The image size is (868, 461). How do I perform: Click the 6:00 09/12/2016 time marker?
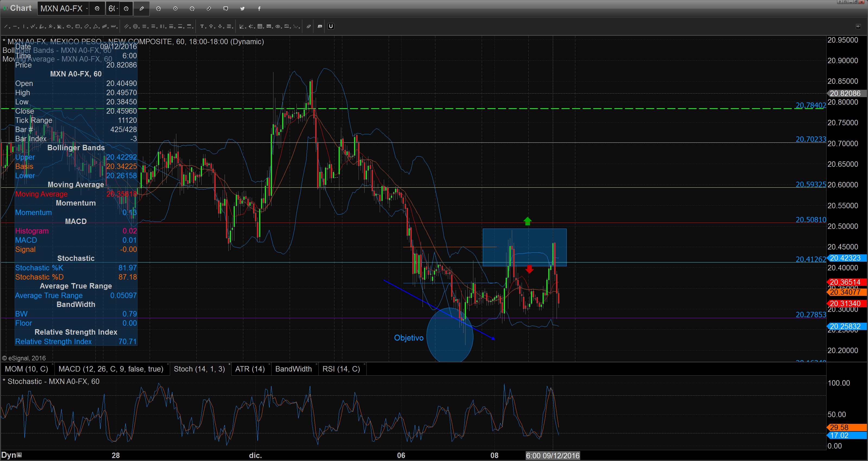pyautogui.click(x=553, y=456)
